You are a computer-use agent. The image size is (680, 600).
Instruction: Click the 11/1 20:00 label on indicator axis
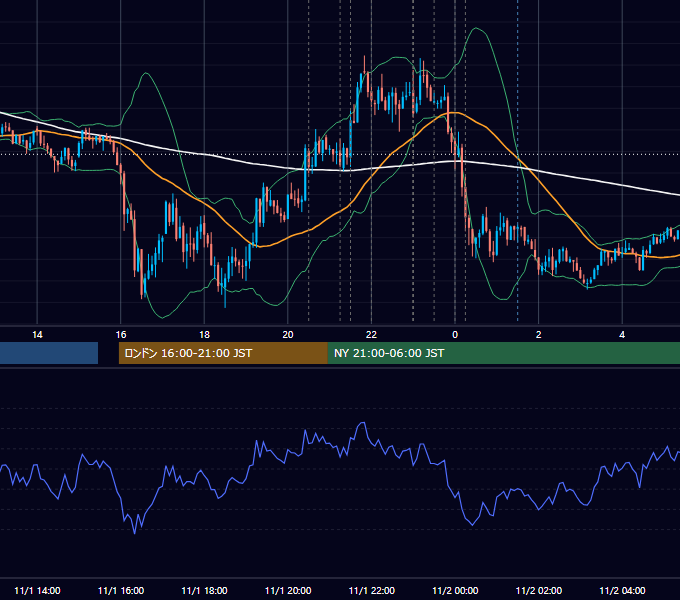pyautogui.click(x=288, y=590)
